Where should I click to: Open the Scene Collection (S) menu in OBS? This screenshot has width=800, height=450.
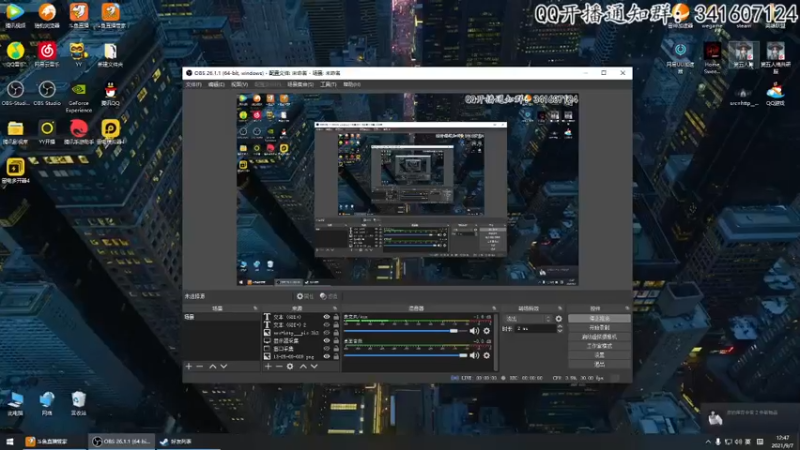[x=300, y=84]
